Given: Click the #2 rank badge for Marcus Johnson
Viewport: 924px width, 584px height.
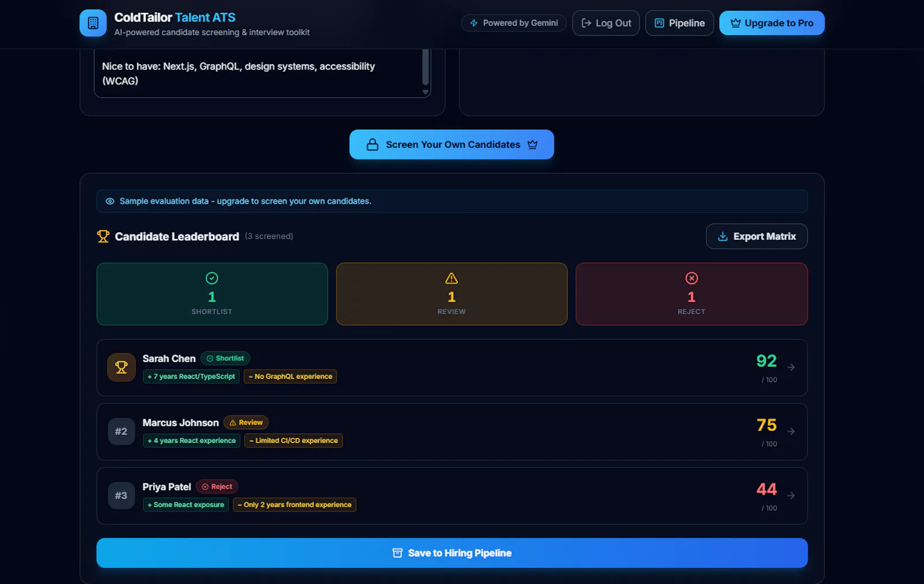Looking at the screenshot, I should click(121, 432).
